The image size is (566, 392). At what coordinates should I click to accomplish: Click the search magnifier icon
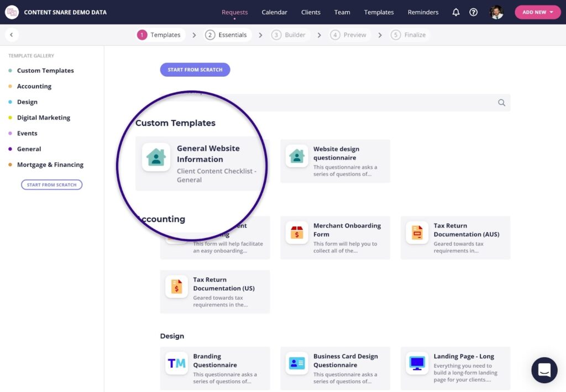tap(501, 103)
